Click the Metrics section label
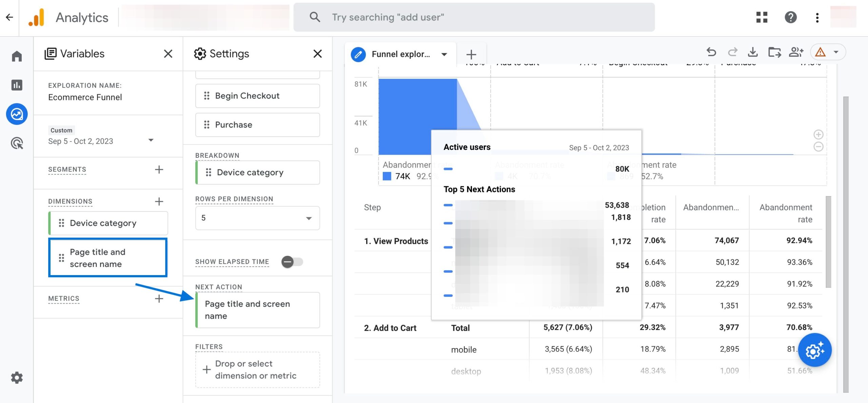 tap(64, 299)
